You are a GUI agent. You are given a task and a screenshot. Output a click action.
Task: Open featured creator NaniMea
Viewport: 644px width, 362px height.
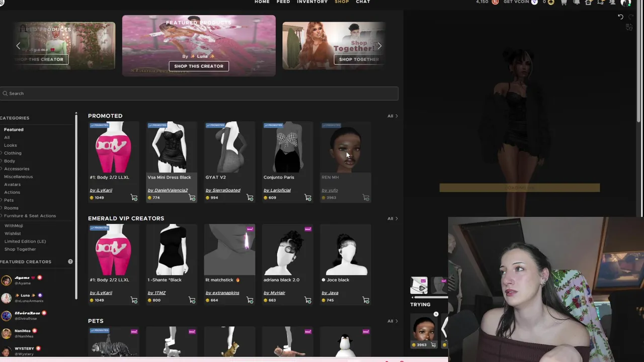(19, 333)
